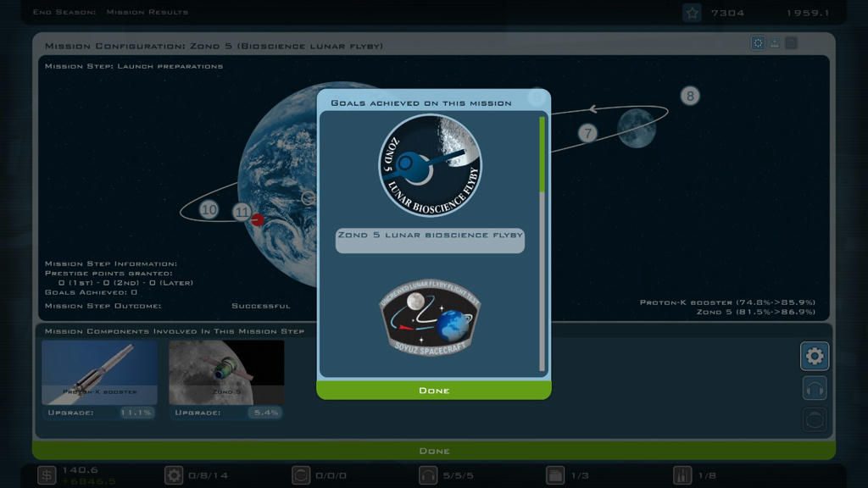Click the Zond 5 (81.5%->86.9%) reliability text
This screenshot has height=488, width=868.
point(755,312)
